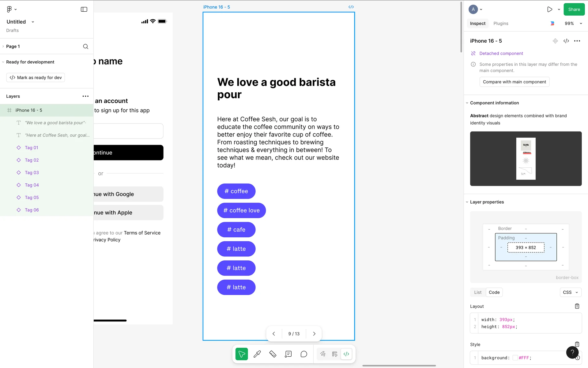Switch to the Plugins tab
The height and width of the screenshot is (368, 588).
pos(501,23)
